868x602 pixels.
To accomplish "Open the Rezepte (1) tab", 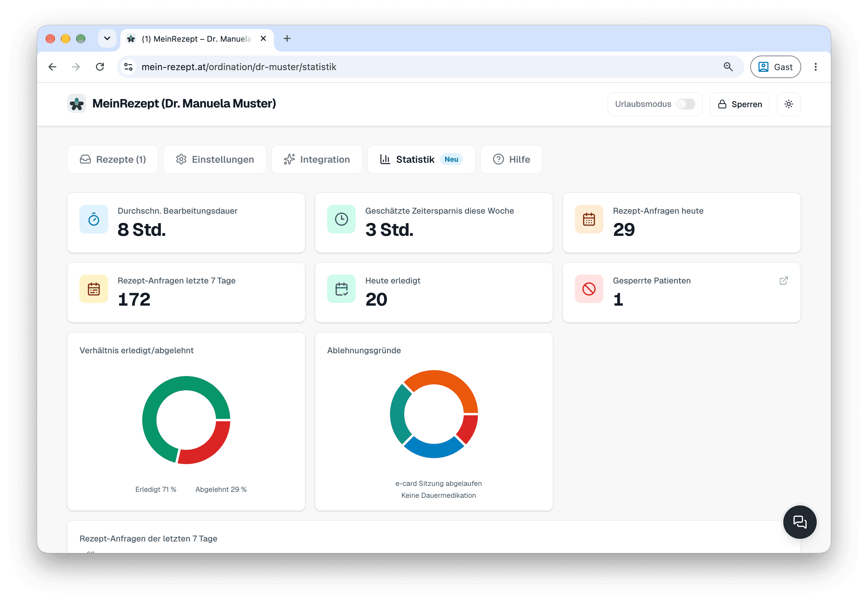I will [x=112, y=159].
